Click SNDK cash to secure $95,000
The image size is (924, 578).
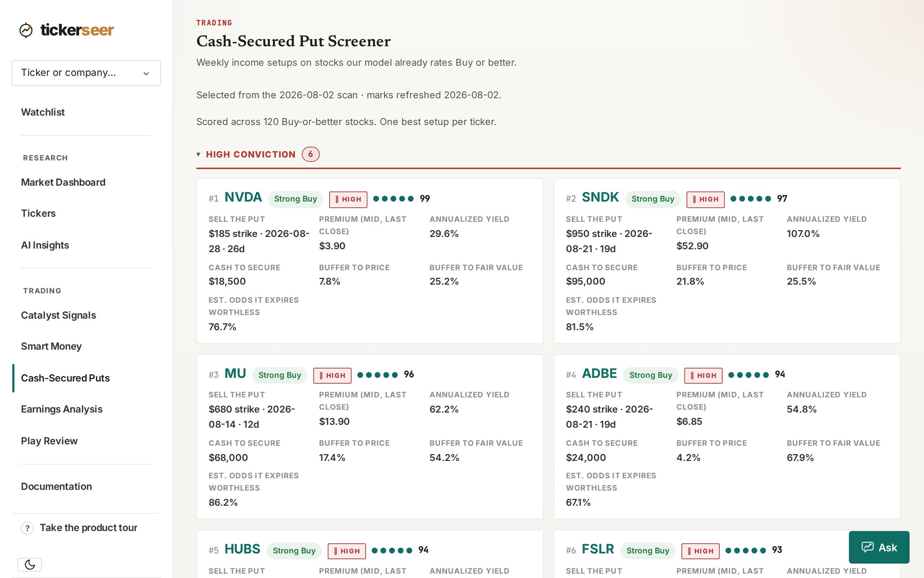585,281
